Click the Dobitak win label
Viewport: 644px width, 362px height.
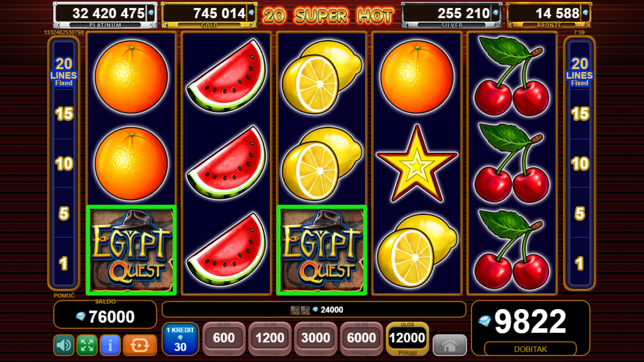tap(530, 349)
